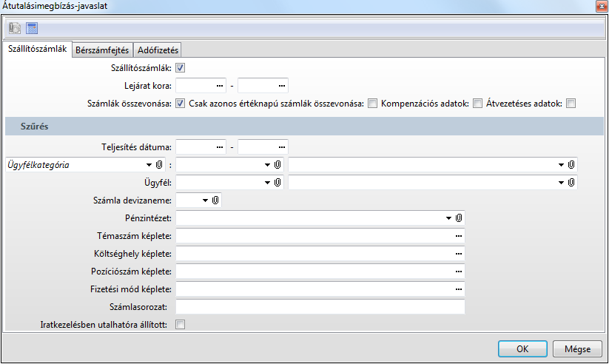Screen dimensions: 609x364
Task: Click into the Számlasorozat text field
Action: tap(320, 307)
